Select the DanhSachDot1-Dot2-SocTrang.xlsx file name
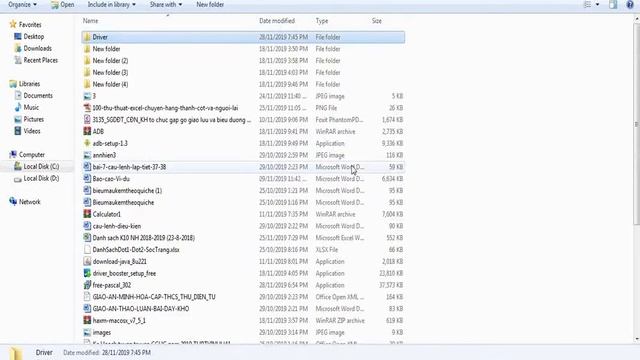This screenshot has height=360, width=640. click(x=136, y=250)
